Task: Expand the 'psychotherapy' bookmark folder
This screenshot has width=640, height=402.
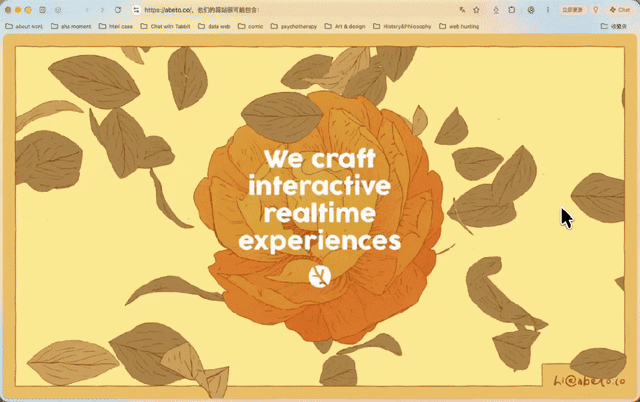Action: [x=293, y=26]
